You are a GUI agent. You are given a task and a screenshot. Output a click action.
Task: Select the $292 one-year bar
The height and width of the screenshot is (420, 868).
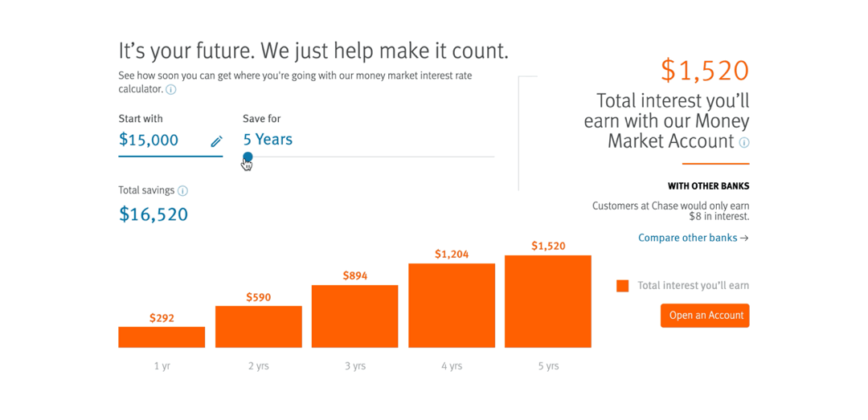[162, 337]
